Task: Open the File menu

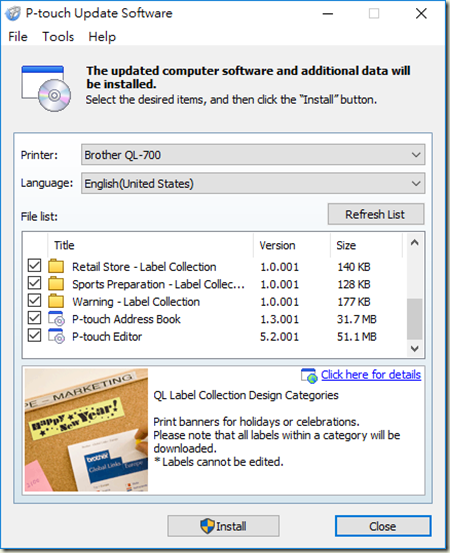Action: [18, 37]
